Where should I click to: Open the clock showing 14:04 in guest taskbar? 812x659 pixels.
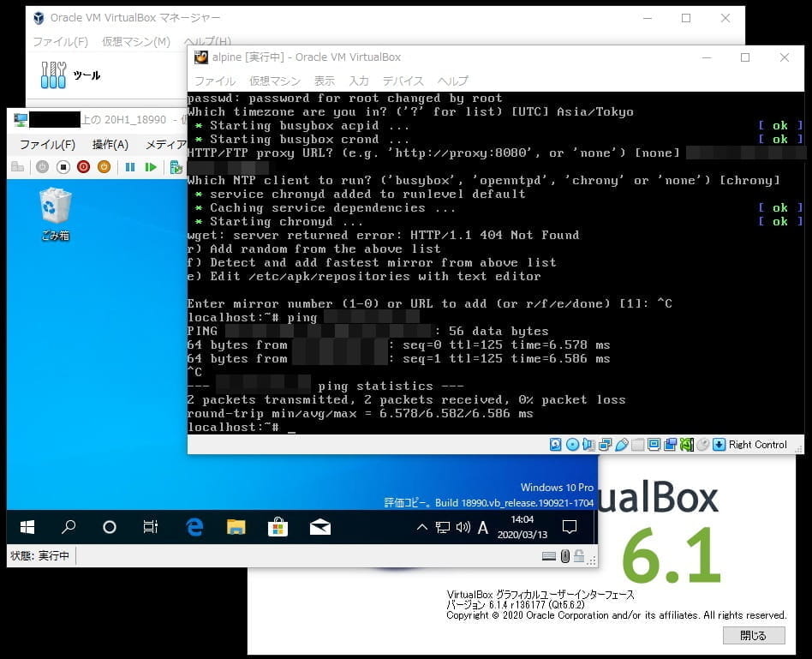point(522,527)
